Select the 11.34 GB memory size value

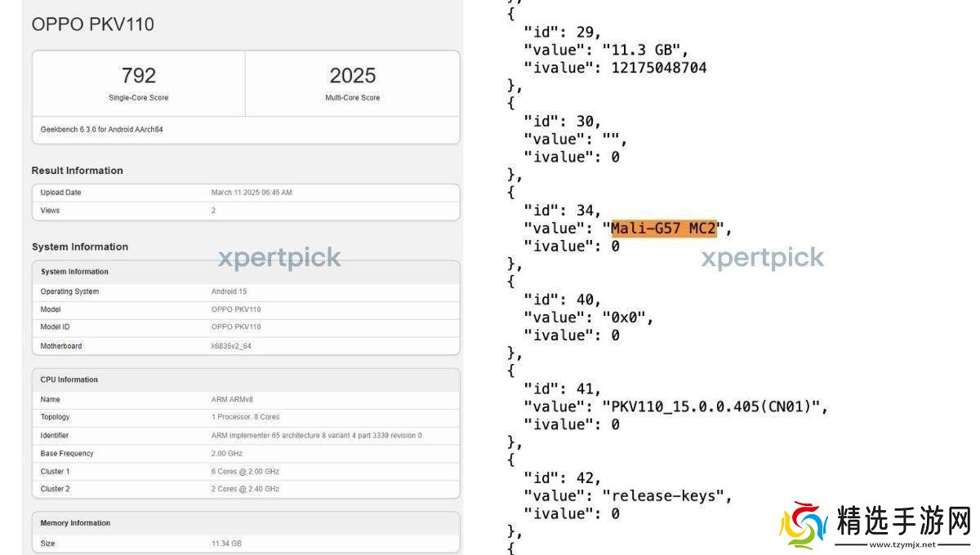point(226,544)
